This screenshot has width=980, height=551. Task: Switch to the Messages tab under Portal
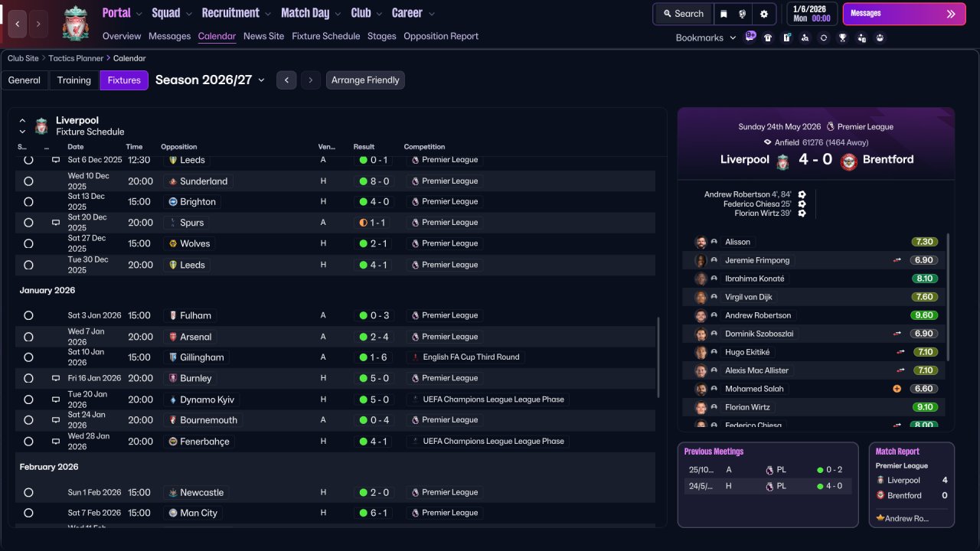click(x=169, y=36)
